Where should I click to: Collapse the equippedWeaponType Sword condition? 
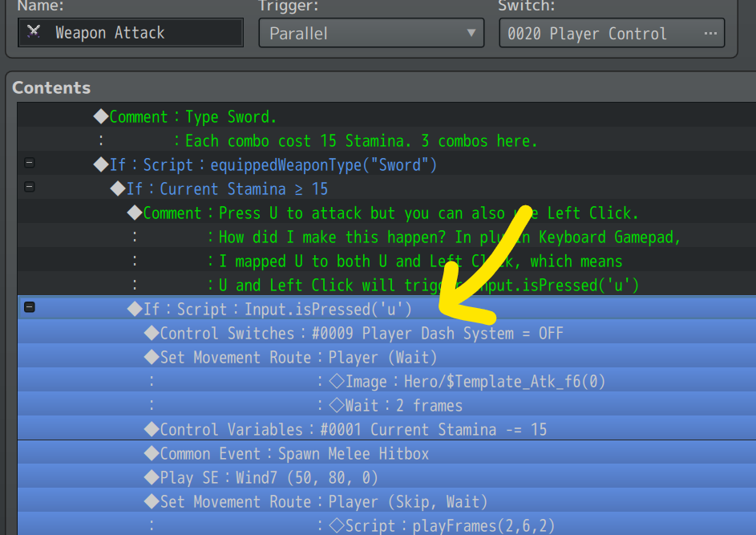tap(30, 163)
